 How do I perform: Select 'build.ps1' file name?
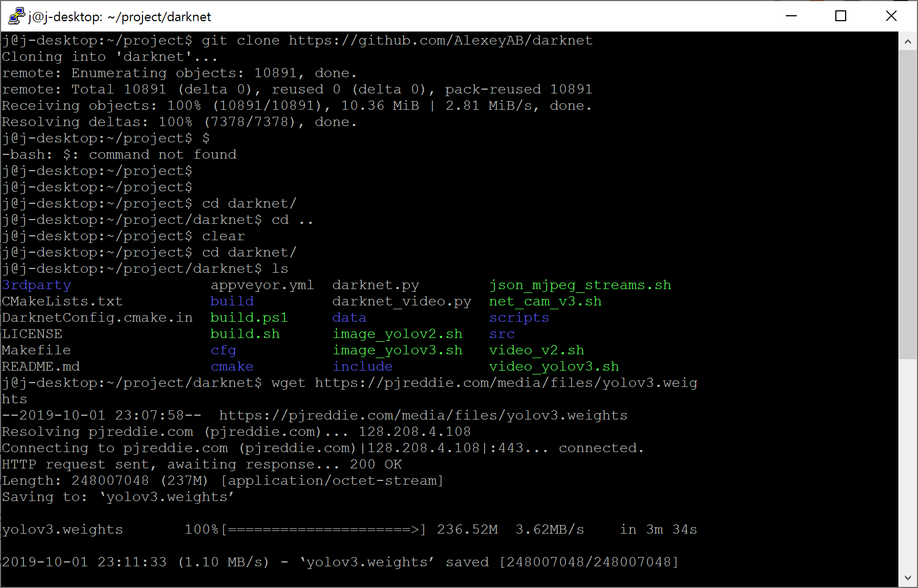tap(249, 318)
